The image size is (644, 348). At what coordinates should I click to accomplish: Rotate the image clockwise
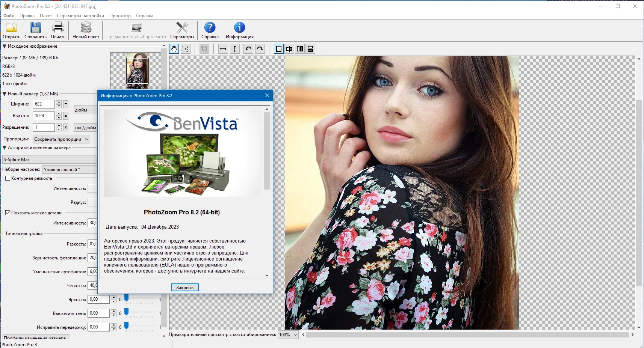(x=260, y=49)
